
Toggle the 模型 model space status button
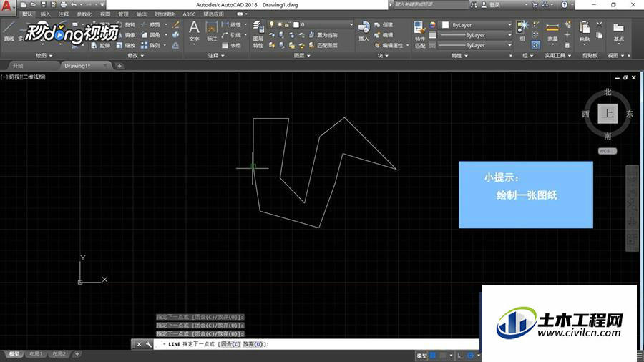pos(421,356)
